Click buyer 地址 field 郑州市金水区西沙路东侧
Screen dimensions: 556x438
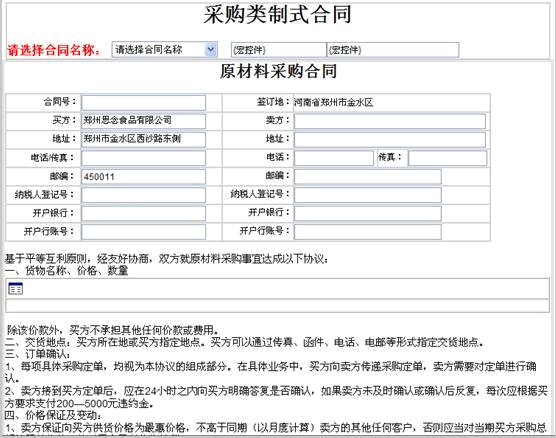[144, 139]
